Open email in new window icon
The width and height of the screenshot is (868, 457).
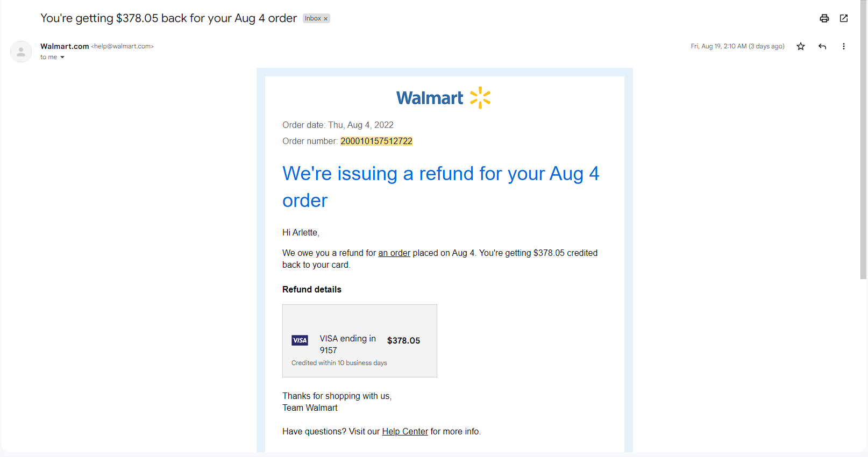point(844,18)
